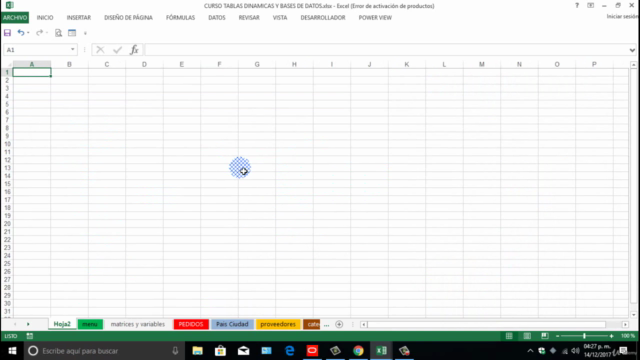Open the VISTA ribbon tab
This screenshot has height=360, width=640.
click(280, 18)
